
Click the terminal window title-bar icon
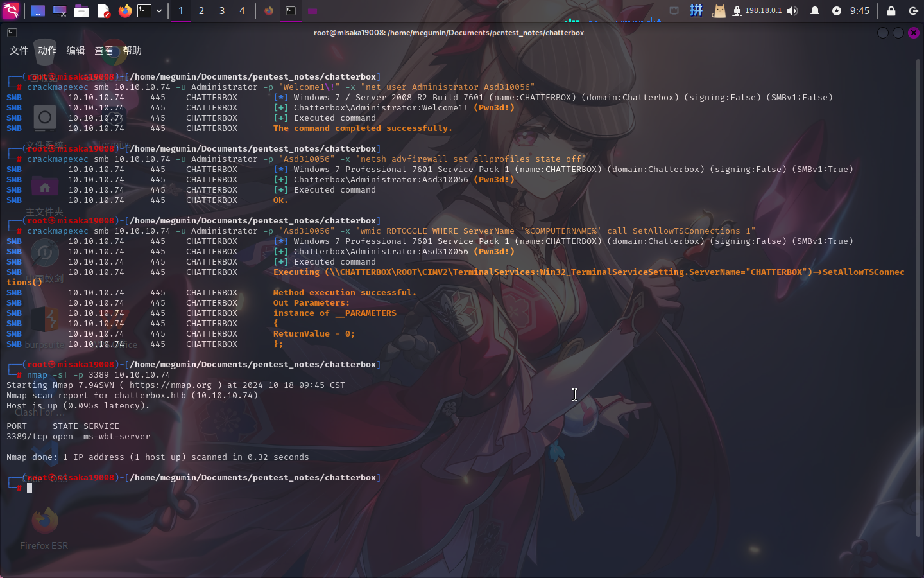click(x=12, y=33)
